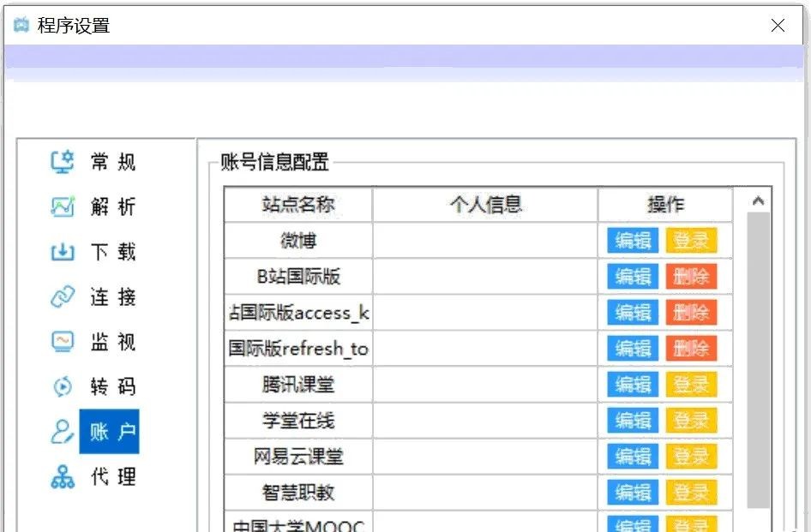Image resolution: width=811 pixels, height=532 pixels.
Task: Click the 代理 proxy network icon
Action: pyautogui.click(x=63, y=477)
